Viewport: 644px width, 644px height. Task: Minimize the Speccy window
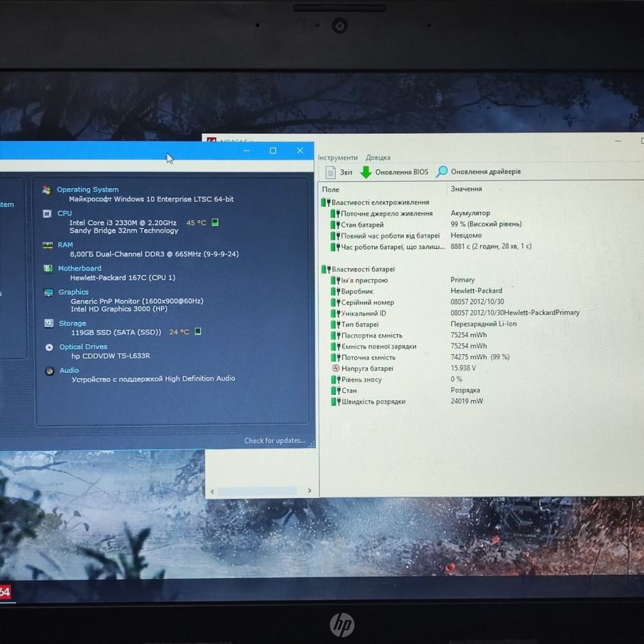pyautogui.click(x=246, y=151)
